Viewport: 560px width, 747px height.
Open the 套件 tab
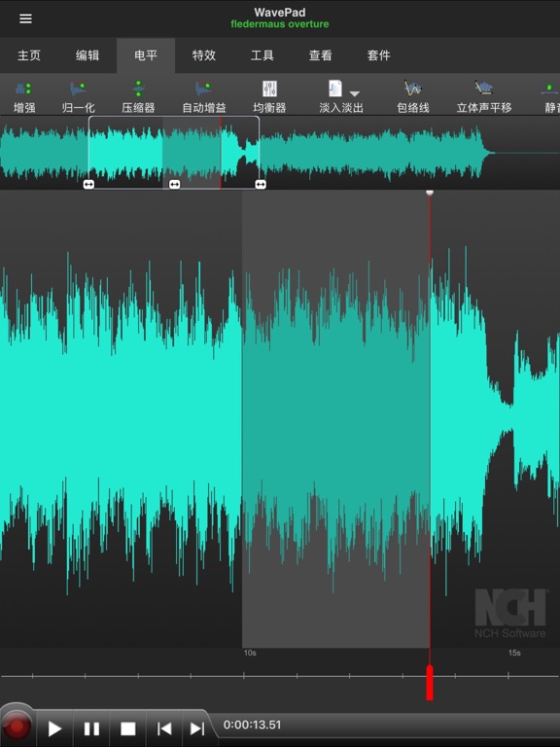(x=378, y=55)
